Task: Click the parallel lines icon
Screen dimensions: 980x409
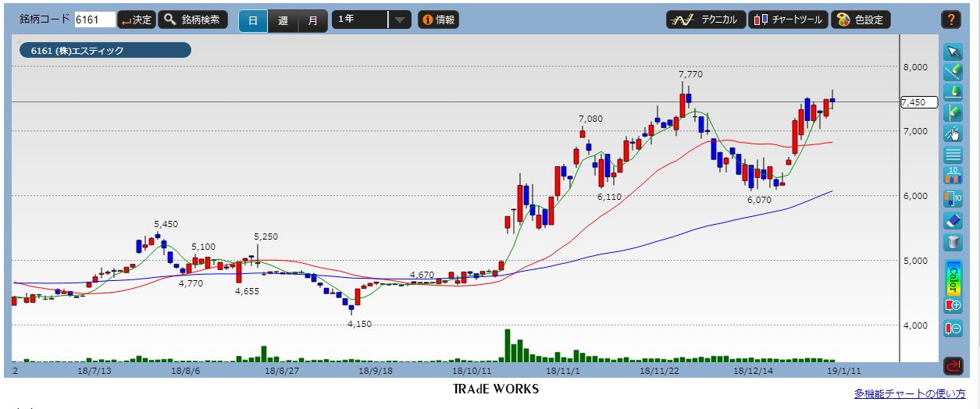Action: coord(953,155)
